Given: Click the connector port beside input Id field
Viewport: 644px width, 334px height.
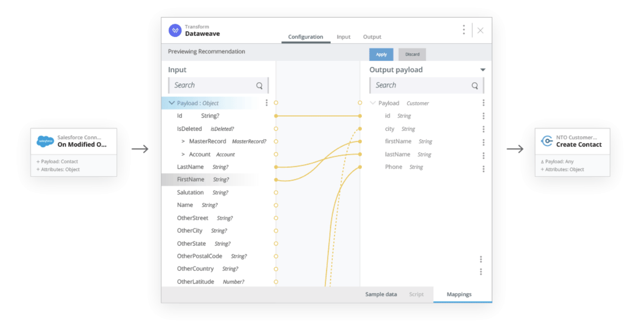Looking at the screenshot, I should click(276, 116).
